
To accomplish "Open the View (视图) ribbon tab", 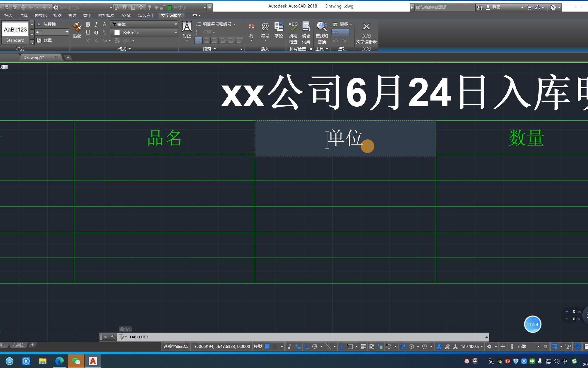I will (58, 15).
